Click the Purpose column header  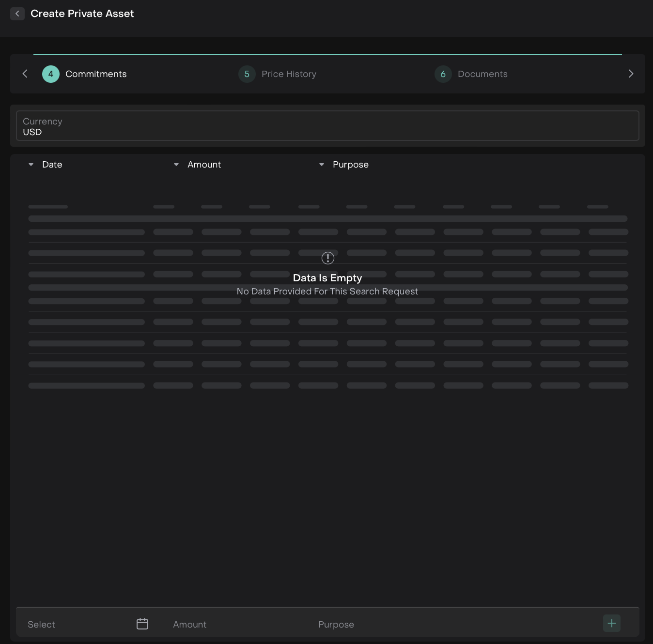[351, 165]
